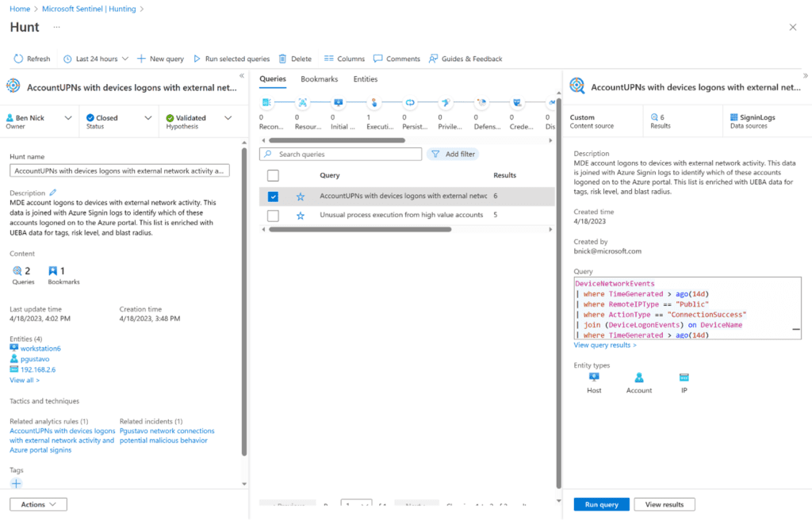The height and width of the screenshot is (520, 812).
Task: Switch to the Bookmarks tab
Action: click(x=319, y=79)
